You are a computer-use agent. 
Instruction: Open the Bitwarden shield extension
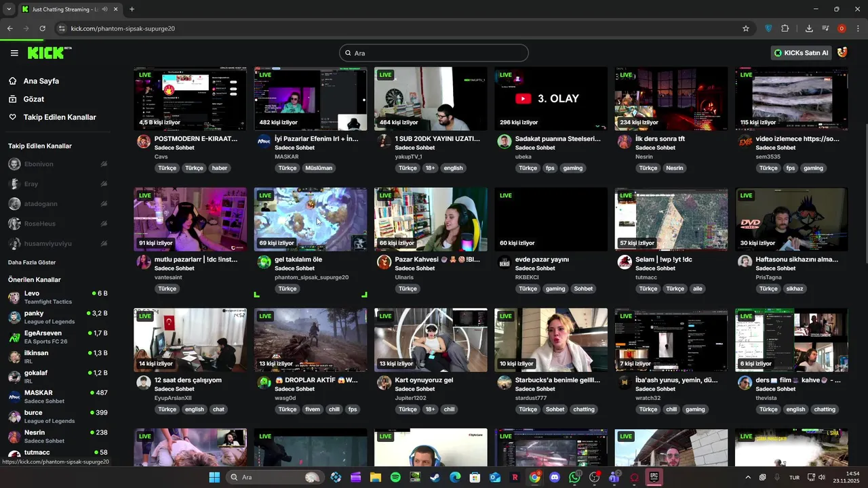coord(768,28)
